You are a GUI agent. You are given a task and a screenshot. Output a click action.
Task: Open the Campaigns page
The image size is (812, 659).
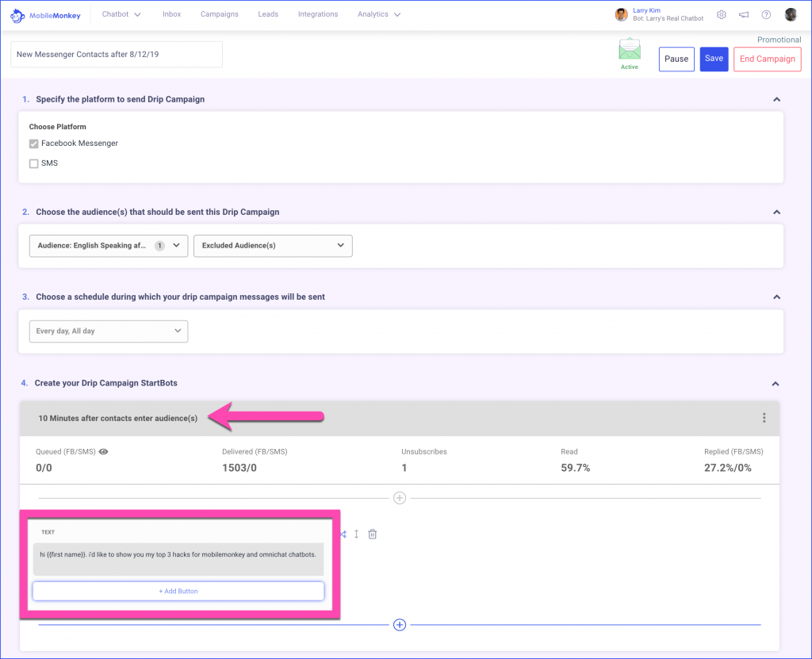click(x=220, y=14)
